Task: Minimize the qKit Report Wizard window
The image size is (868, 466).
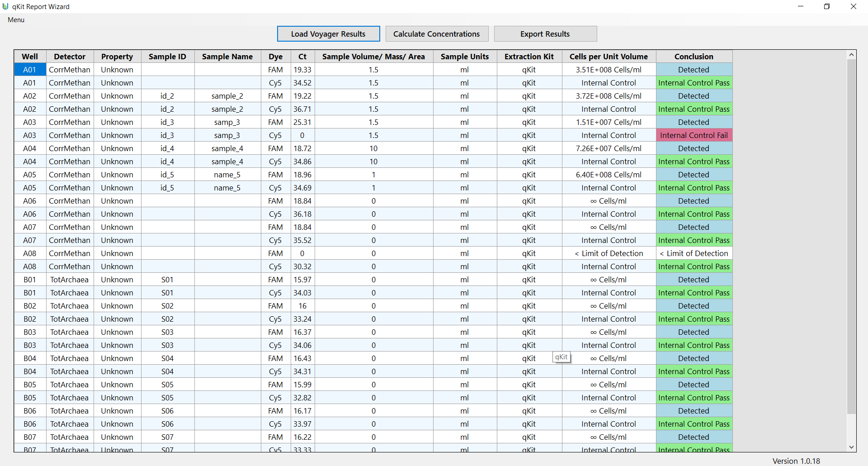Action: [801, 6]
